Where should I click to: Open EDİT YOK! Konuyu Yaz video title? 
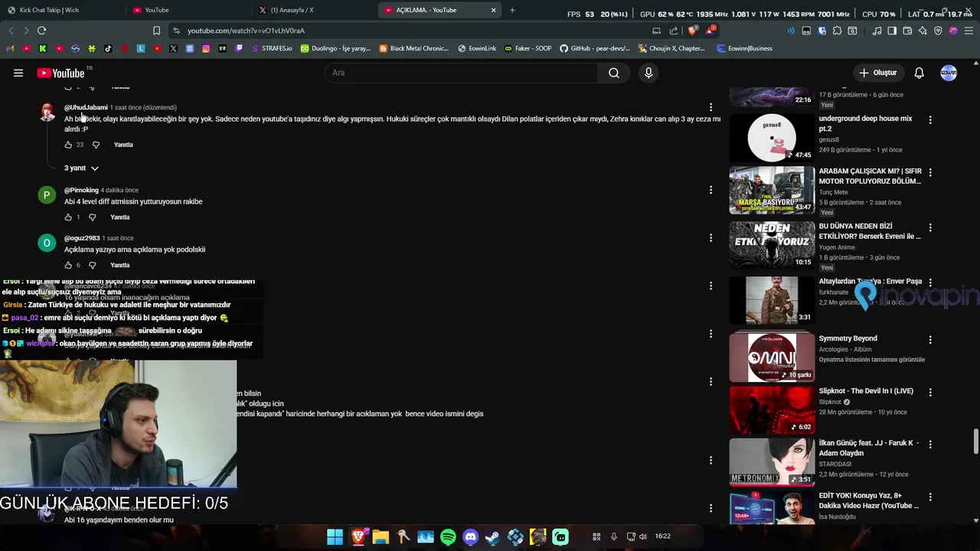(868, 501)
